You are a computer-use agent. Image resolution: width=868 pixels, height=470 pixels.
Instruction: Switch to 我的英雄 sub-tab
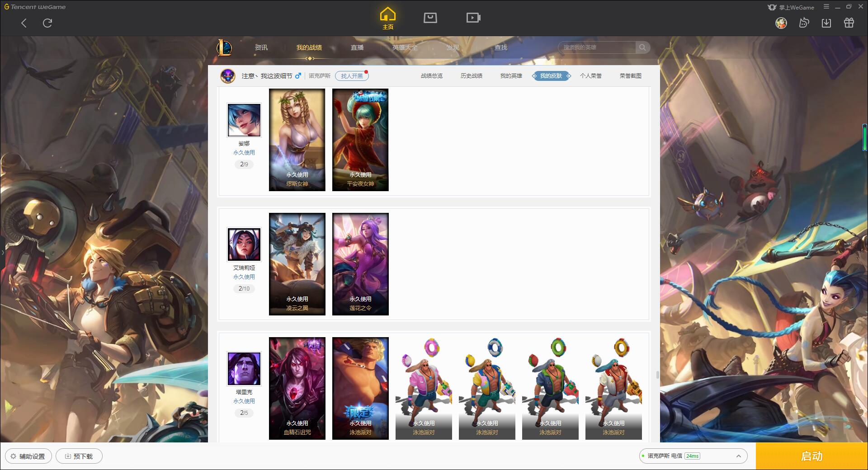point(511,76)
